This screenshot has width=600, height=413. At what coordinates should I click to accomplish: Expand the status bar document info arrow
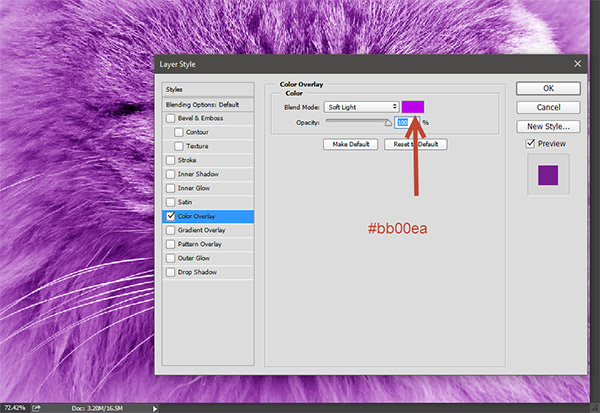coord(154,408)
